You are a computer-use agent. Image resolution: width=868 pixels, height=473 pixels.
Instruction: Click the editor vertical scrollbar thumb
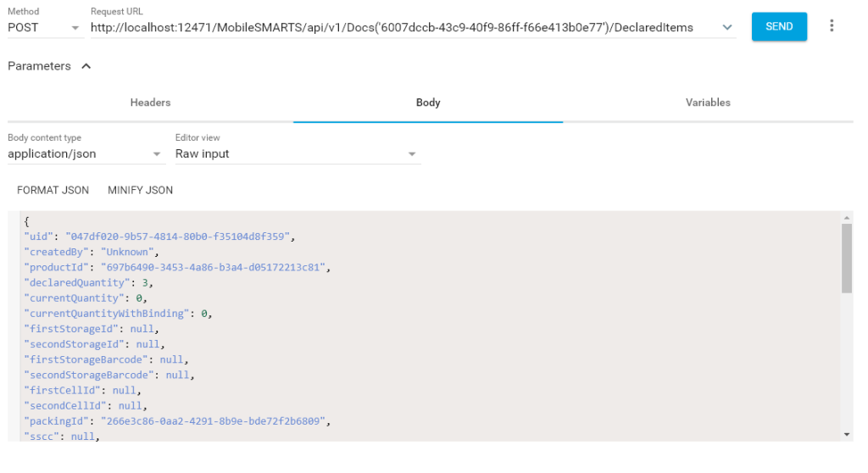847,258
